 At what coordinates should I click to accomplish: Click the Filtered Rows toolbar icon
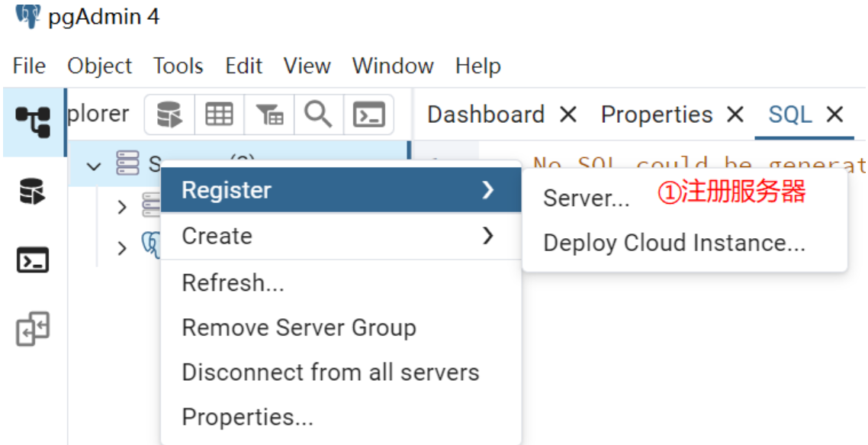tap(269, 115)
